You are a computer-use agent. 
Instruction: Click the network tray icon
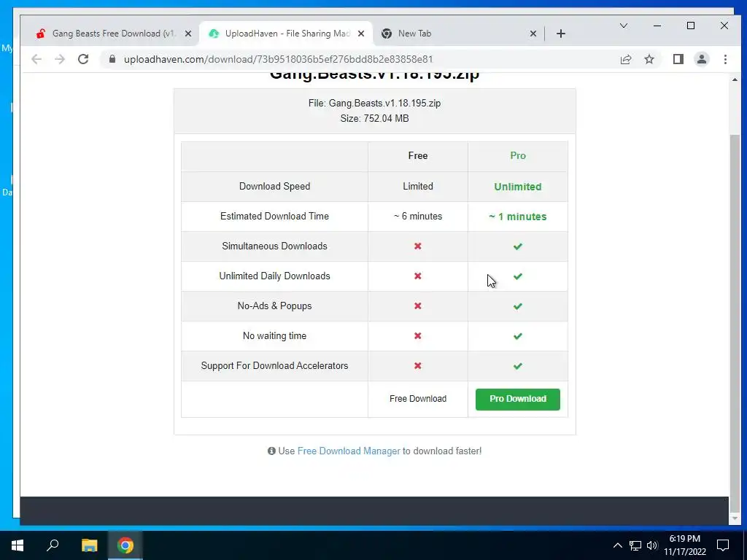pos(635,545)
